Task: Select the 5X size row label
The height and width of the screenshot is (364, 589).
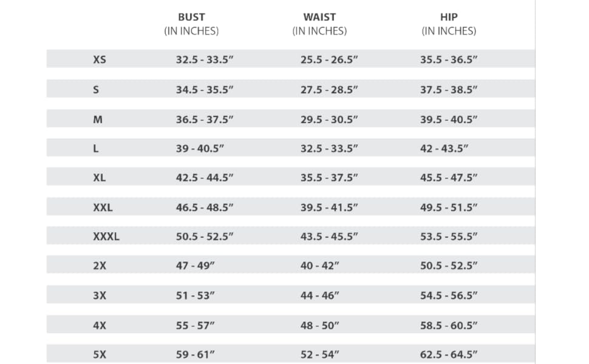Action: 100,354
